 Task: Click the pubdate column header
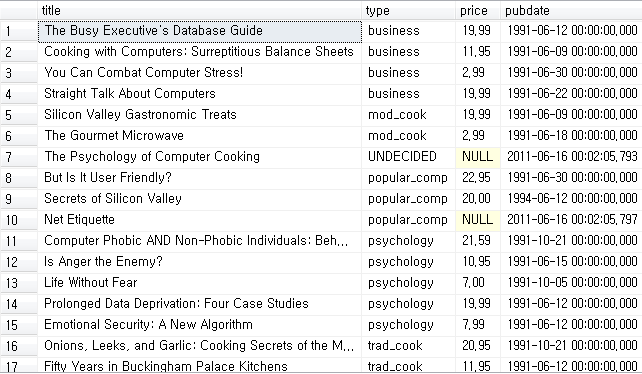point(571,10)
